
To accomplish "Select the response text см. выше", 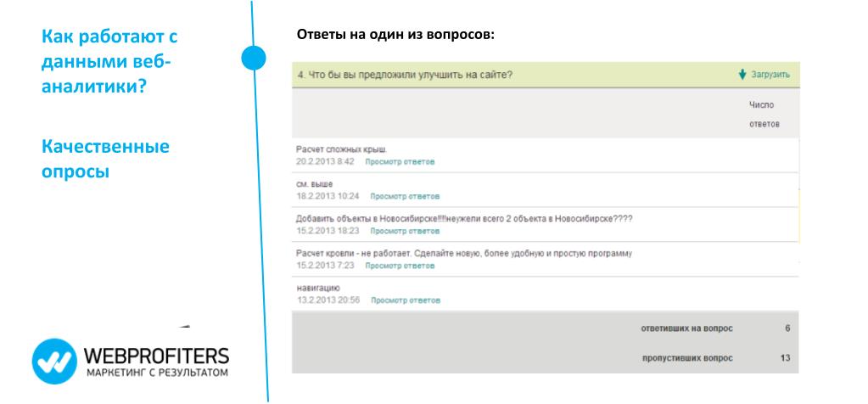I will [x=315, y=184].
